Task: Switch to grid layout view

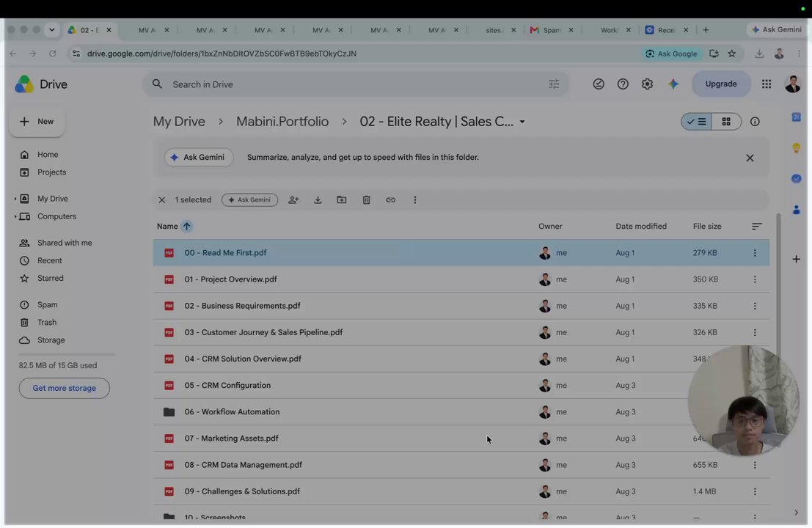Action: click(x=726, y=122)
